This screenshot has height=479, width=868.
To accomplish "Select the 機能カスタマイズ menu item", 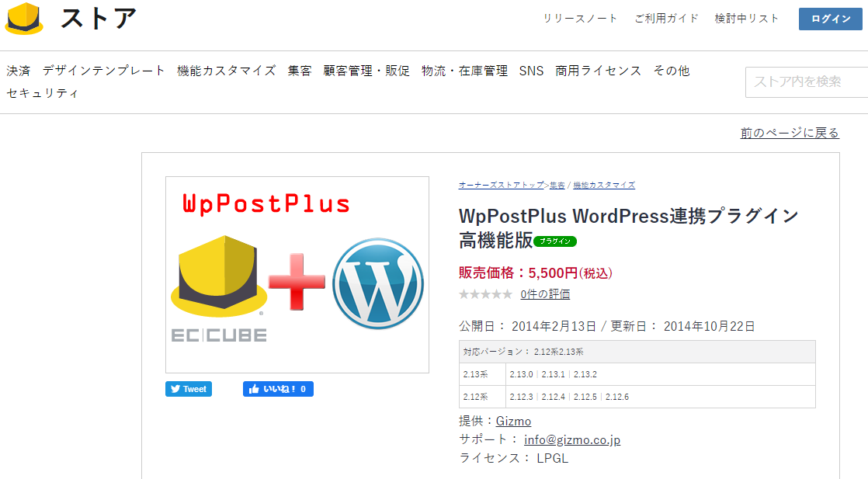I will click(x=227, y=71).
